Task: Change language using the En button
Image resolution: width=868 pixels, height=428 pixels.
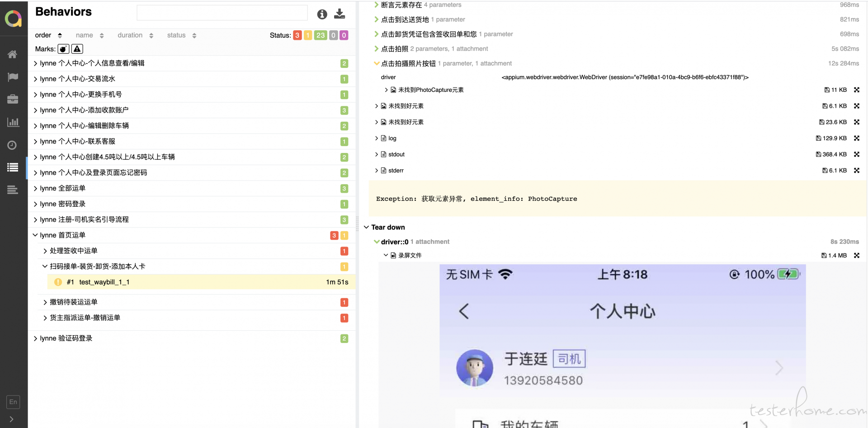Action: (x=13, y=402)
